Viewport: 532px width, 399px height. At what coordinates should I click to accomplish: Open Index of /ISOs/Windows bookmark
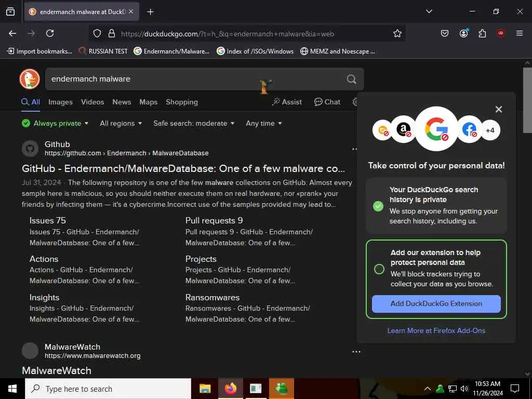pyautogui.click(x=255, y=51)
